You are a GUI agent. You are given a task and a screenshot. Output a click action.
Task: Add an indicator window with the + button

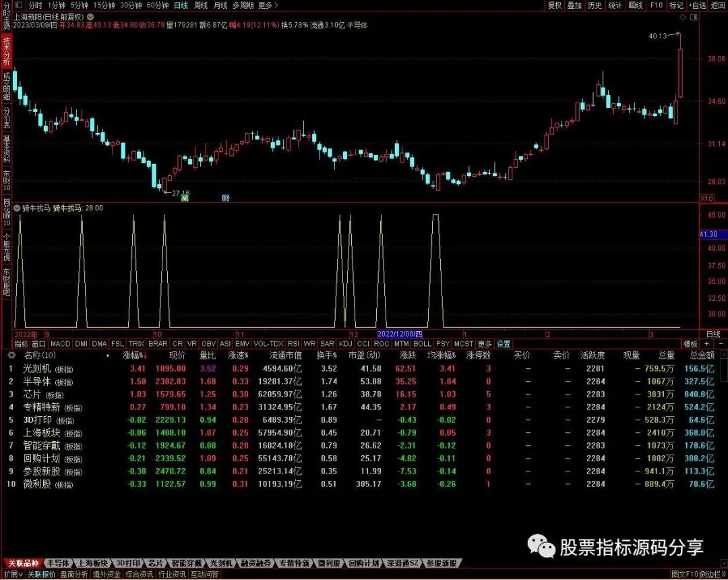706,344
